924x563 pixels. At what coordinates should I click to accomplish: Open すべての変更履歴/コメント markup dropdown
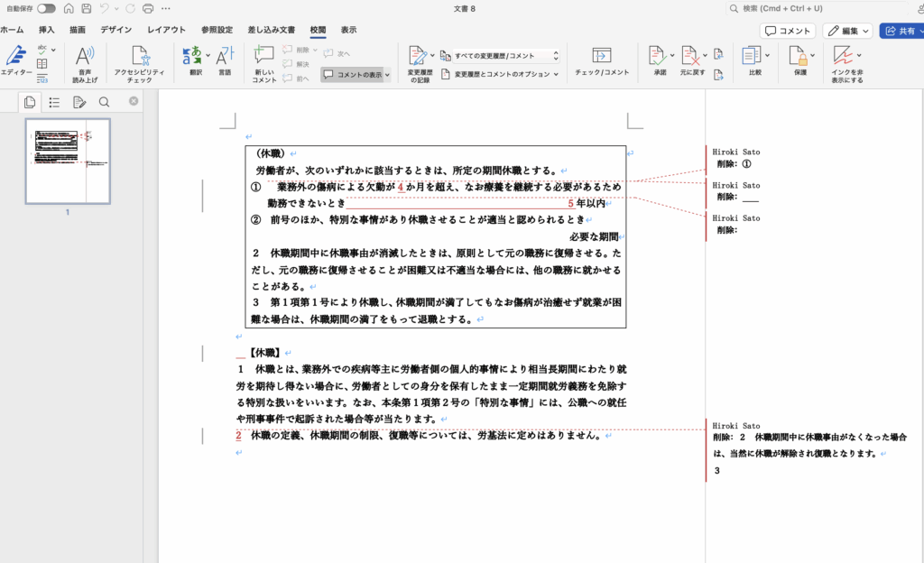tap(499, 56)
